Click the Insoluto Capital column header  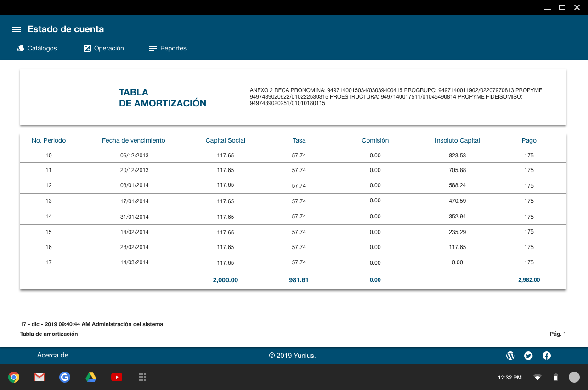coord(457,140)
